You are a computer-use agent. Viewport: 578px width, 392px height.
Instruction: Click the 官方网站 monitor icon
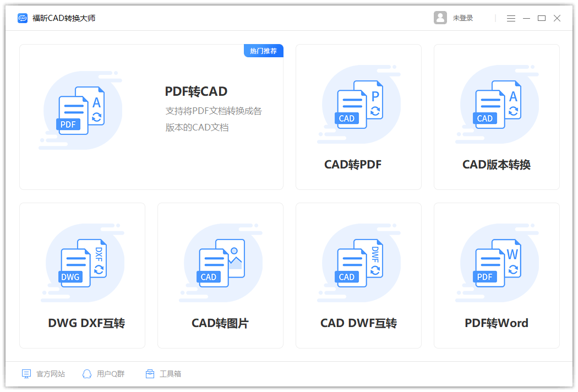click(26, 373)
